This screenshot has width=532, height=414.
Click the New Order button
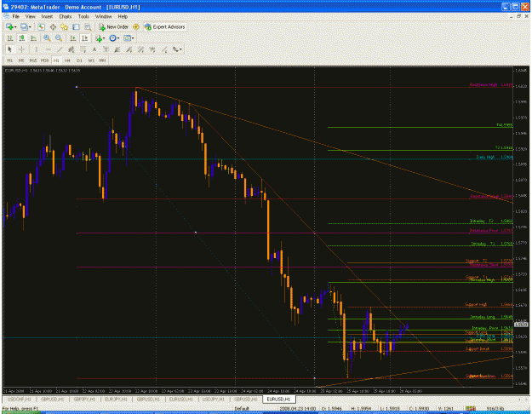(x=114, y=26)
